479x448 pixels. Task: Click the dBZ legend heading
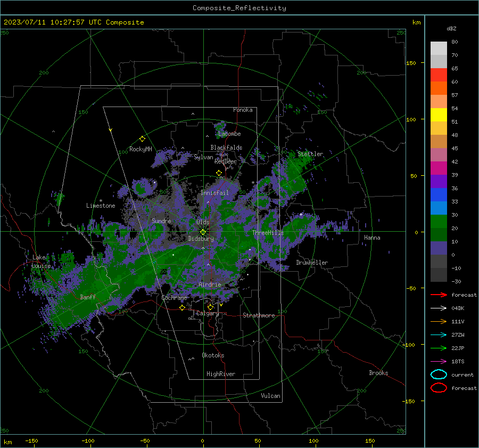click(x=451, y=28)
